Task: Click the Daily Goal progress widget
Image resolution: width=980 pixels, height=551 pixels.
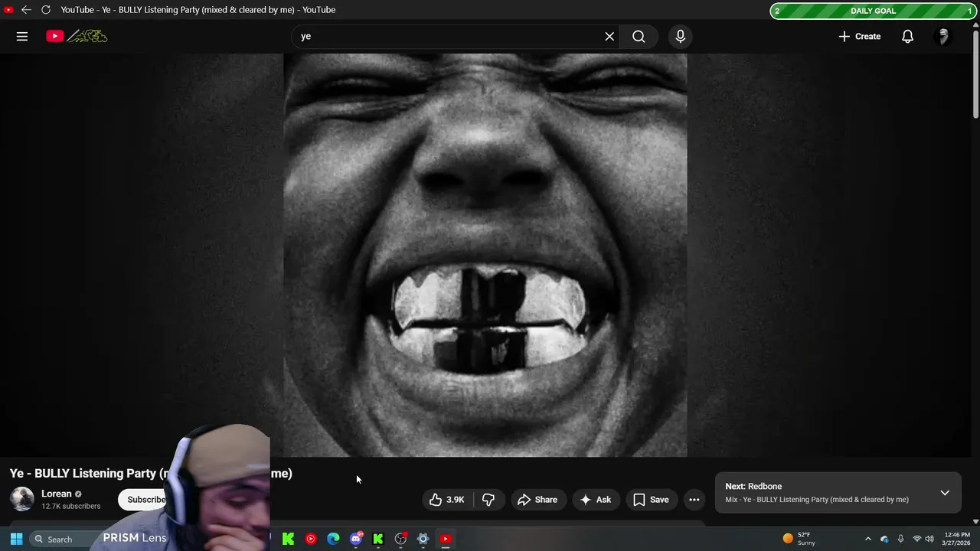Action: click(873, 11)
